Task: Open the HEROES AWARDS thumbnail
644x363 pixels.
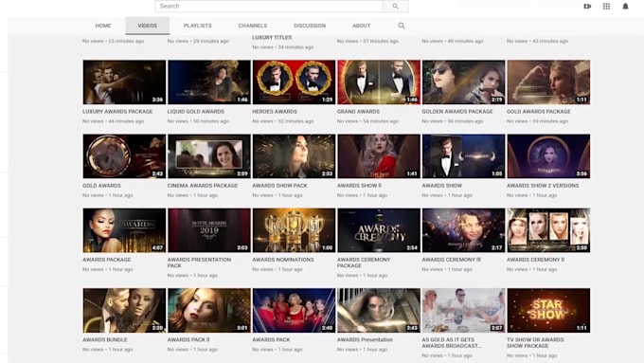Action: 295,82
